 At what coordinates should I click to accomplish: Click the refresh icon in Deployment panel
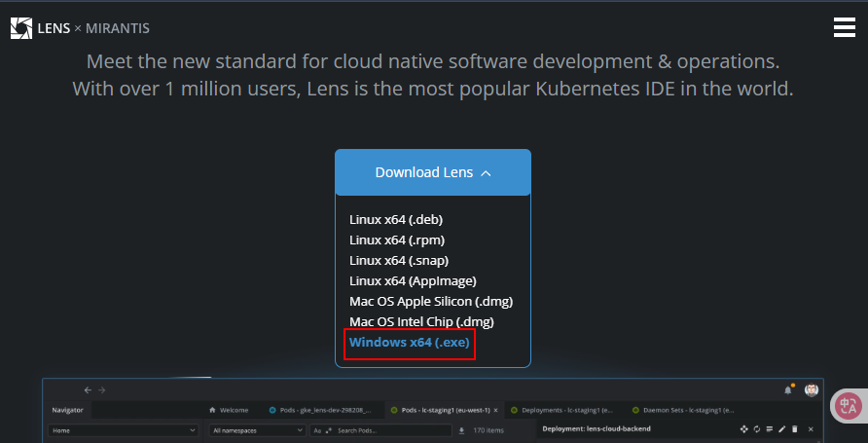757,429
